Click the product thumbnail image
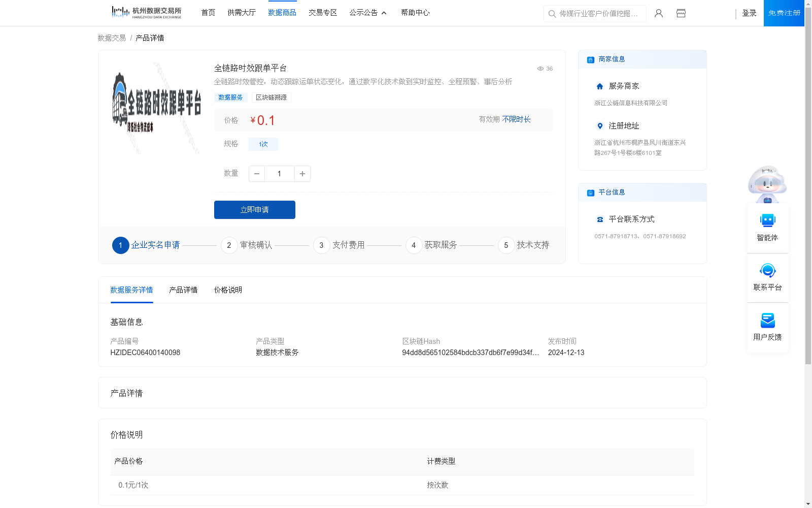This screenshot has width=812, height=508. click(156, 108)
